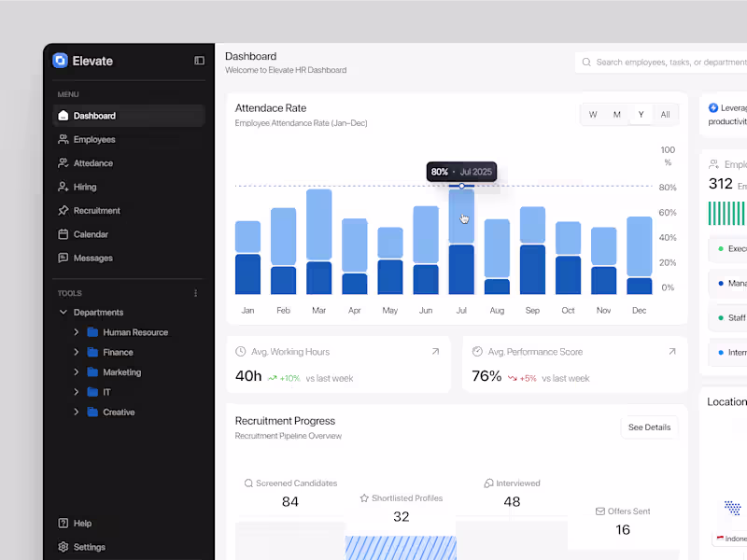The width and height of the screenshot is (747, 560).
Task: Select the Dashboard menu item
Action: point(93,116)
